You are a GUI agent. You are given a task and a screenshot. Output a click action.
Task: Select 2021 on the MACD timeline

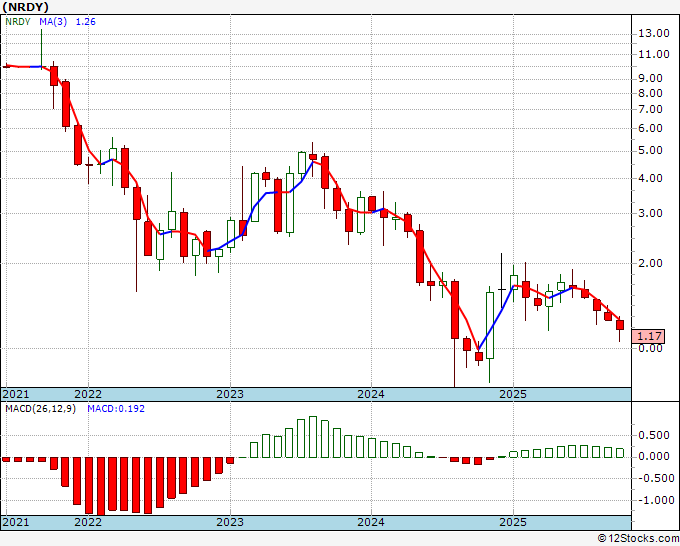pyautogui.click(x=16, y=522)
